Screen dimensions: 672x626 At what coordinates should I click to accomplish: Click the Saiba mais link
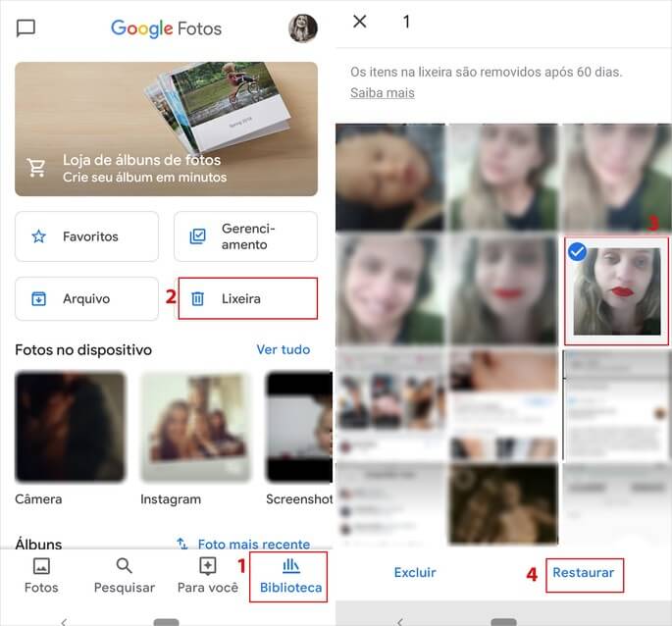383,93
